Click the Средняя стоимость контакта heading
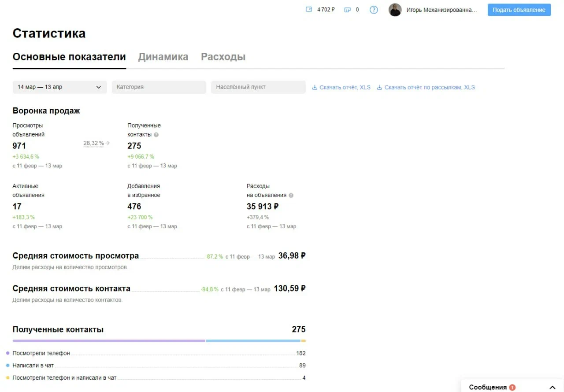The height and width of the screenshot is (392, 564). click(x=71, y=288)
